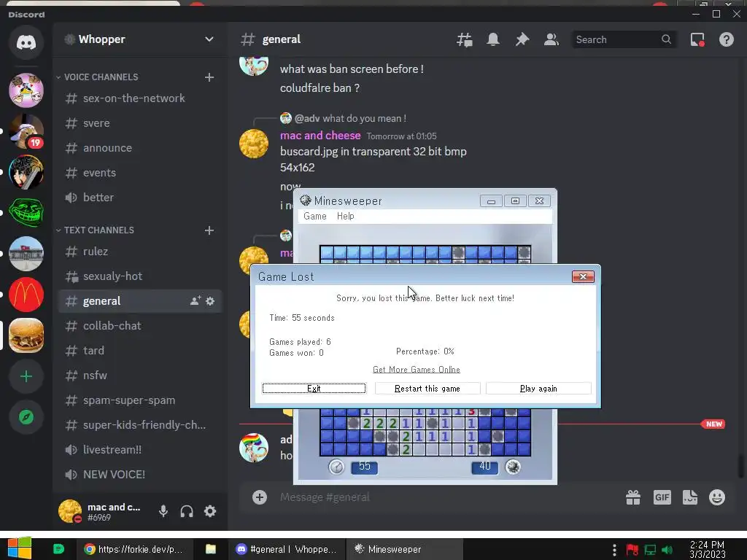Viewport: 747px width, 560px height.
Task: Expand Whopper server dropdown menu
Action: coord(209,39)
